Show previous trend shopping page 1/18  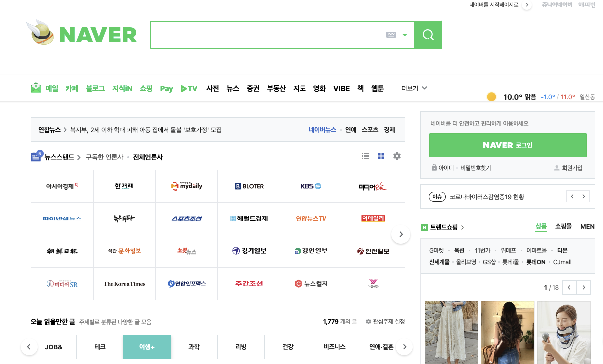[569, 287]
